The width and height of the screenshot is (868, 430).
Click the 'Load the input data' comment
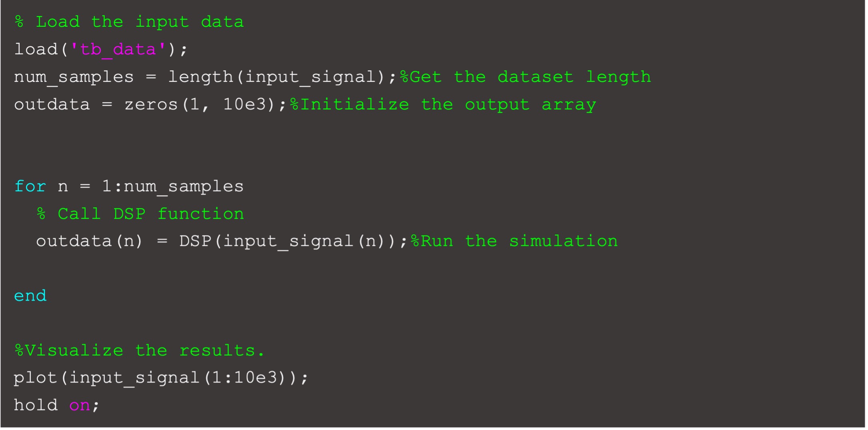pyautogui.click(x=129, y=22)
